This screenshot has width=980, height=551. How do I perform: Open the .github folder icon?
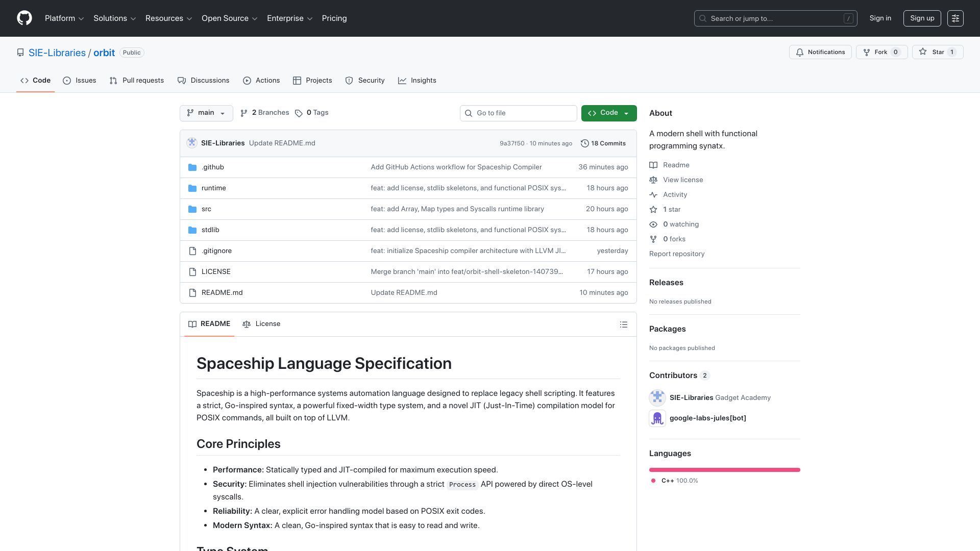pos(192,167)
